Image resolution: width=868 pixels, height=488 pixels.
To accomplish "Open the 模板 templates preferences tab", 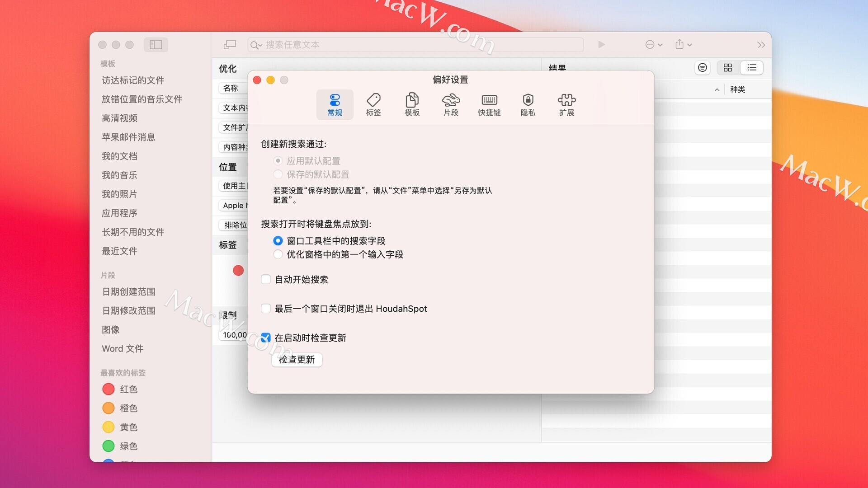I will [412, 105].
